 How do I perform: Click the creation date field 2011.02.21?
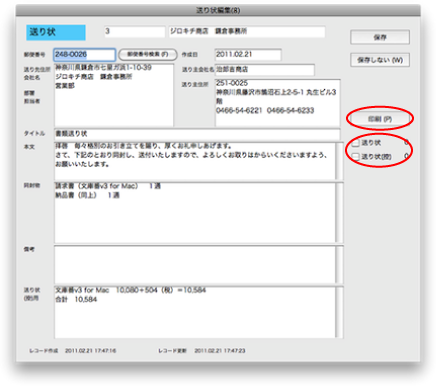pos(248,55)
